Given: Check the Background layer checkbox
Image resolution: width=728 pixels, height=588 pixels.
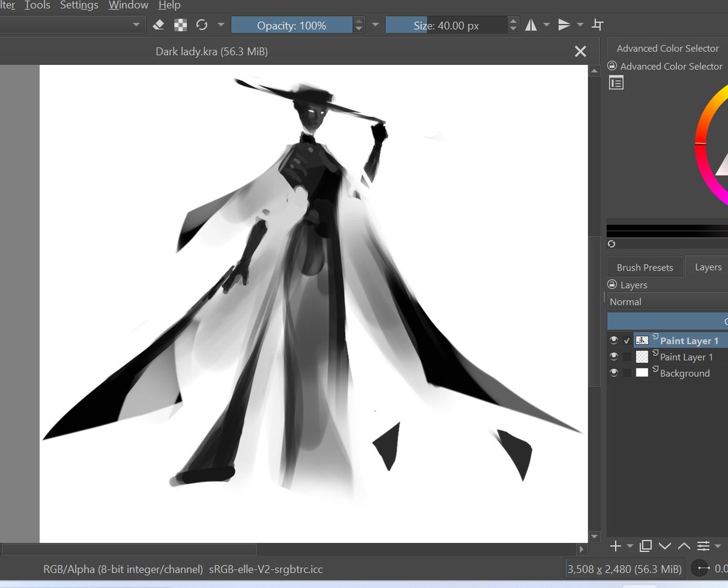Looking at the screenshot, I should click(x=627, y=373).
